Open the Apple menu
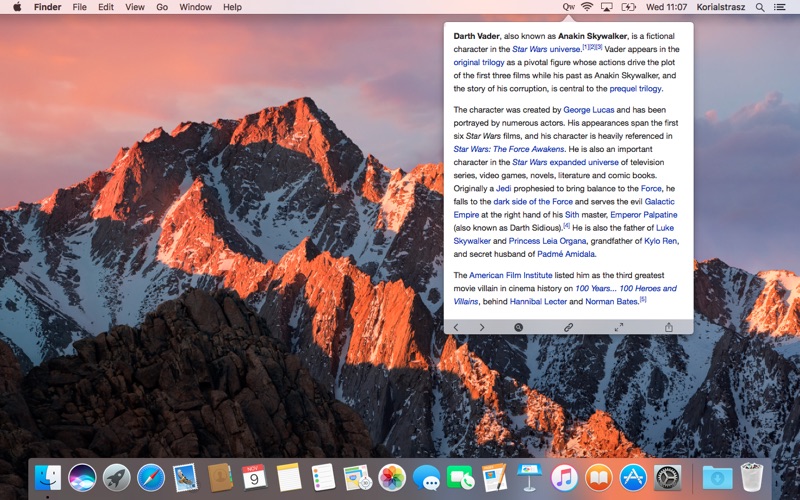Screen dimensions: 800x500 (x=17, y=7)
